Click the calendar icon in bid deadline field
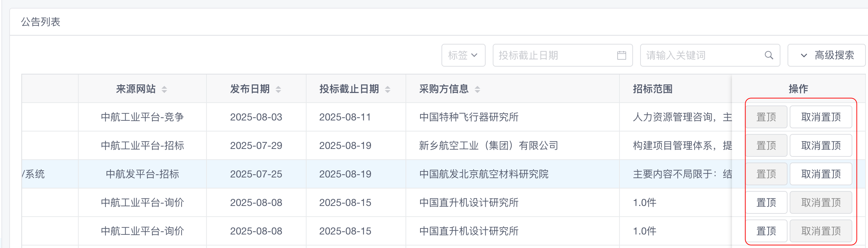This screenshot has width=868, height=248. click(x=622, y=55)
